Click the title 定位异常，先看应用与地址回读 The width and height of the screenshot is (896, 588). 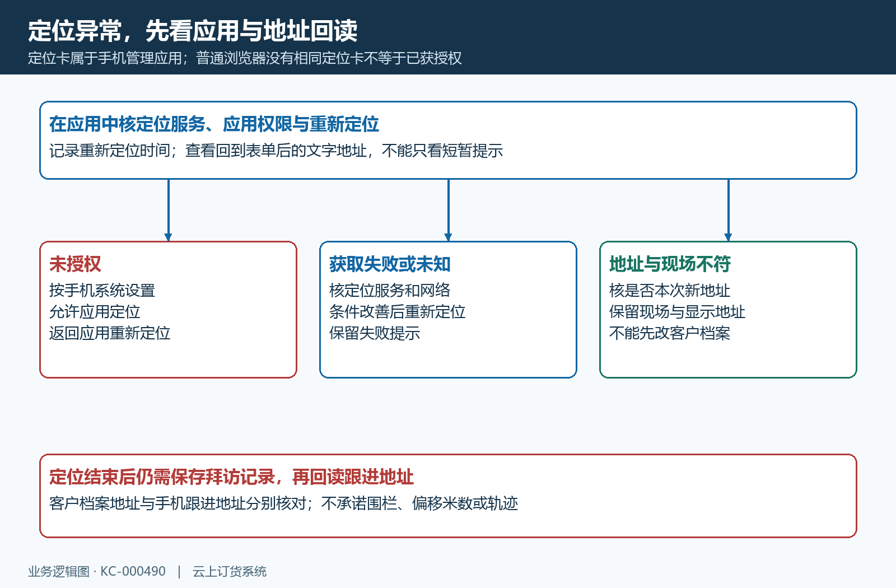[x=193, y=31]
